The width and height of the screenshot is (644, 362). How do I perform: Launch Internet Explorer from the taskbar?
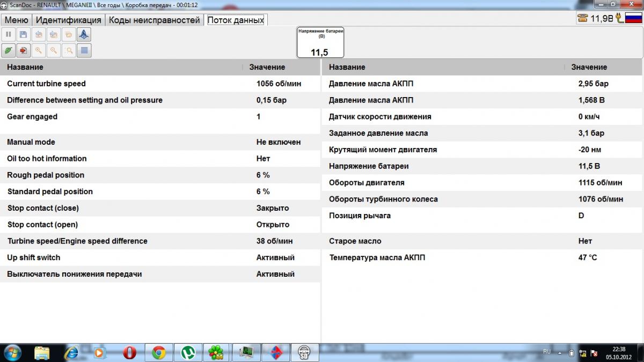(x=71, y=352)
